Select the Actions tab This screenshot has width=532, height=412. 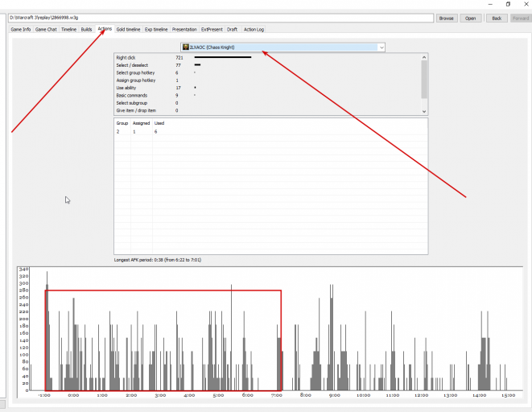105,29
